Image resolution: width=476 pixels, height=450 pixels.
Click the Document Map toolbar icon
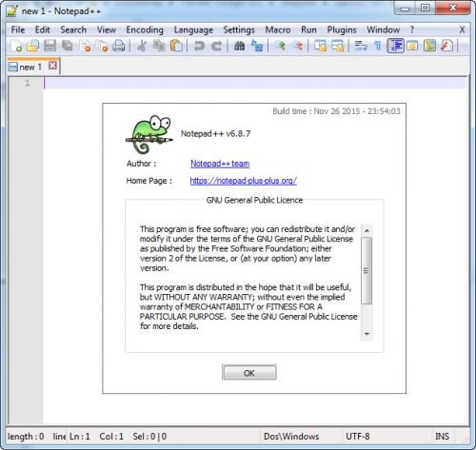[x=429, y=46]
